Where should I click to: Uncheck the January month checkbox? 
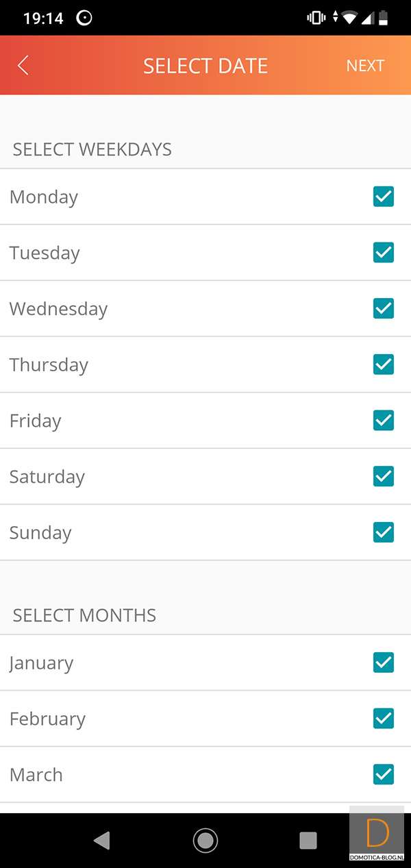point(383,662)
